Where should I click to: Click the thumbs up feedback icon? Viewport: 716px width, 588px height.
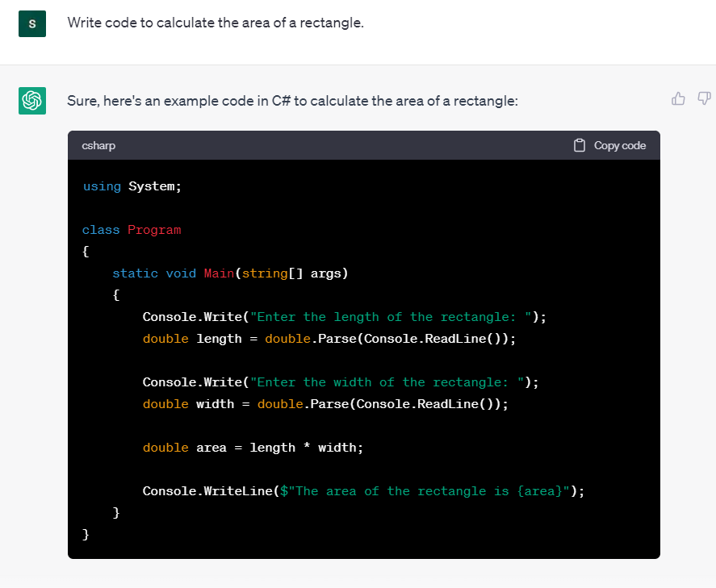point(679,98)
